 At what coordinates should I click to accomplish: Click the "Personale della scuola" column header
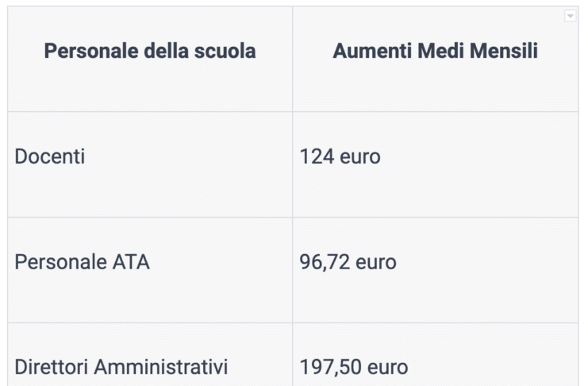tap(150, 52)
